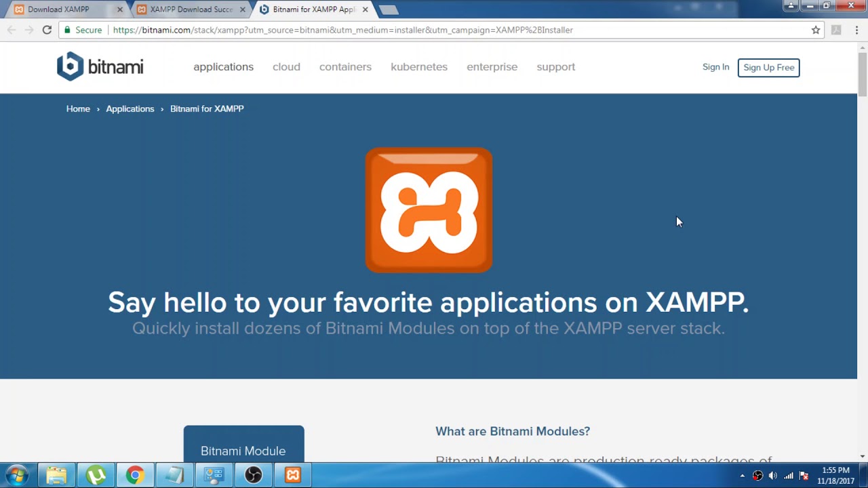The width and height of the screenshot is (868, 488).
Task: Click the green Secure padlock indicator
Action: (x=83, y=30)
